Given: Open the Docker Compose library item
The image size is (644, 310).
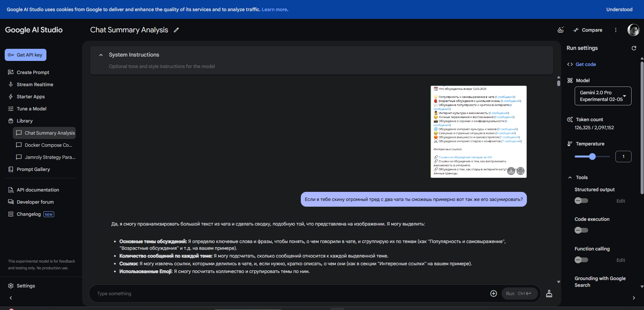Looking at the screenshot, I should click(x=44, y=145).
